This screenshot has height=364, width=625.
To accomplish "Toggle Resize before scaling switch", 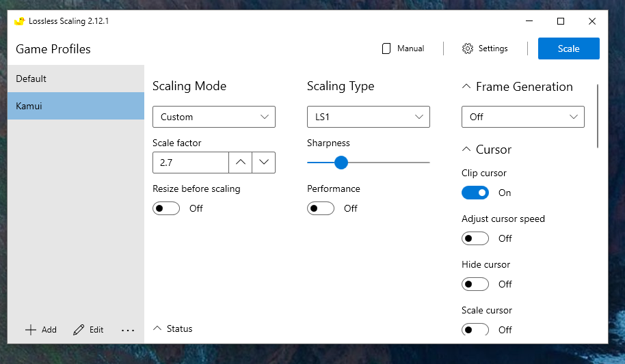I will click(x=166, y=208).
